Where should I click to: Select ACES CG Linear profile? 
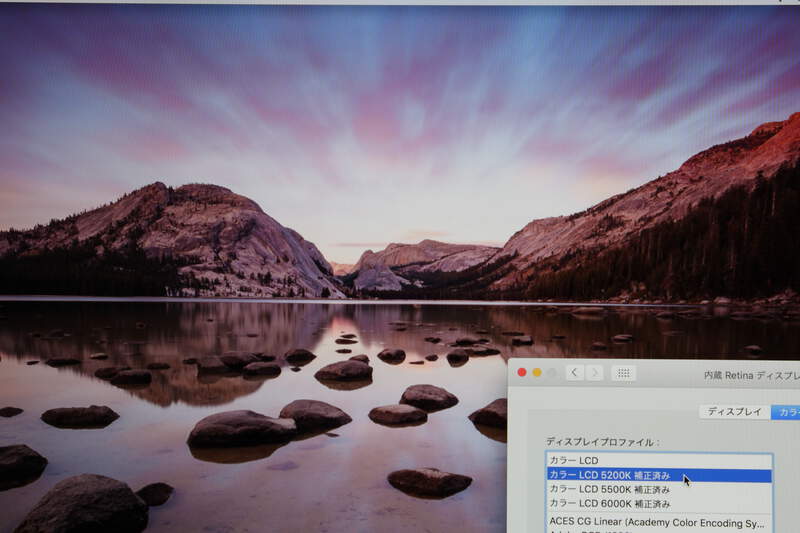pyautogui.click(x=659, y=523)
